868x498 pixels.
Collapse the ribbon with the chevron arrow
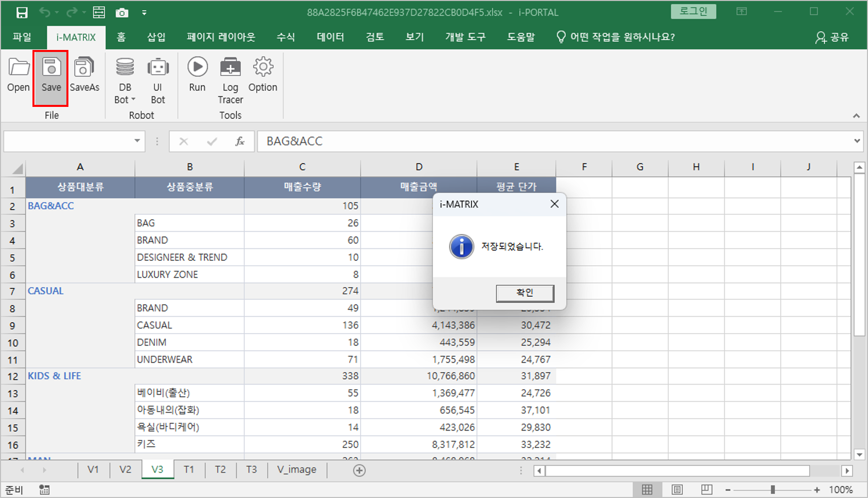tap(856, 116)
